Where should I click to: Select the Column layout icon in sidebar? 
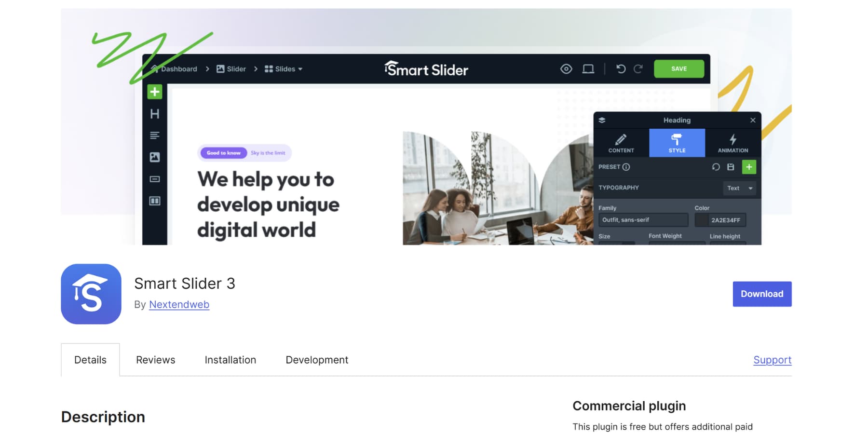(x=154, y=202)
